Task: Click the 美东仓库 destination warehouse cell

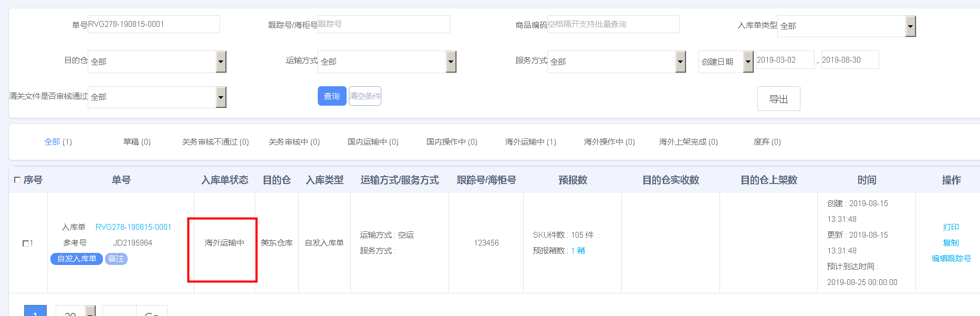Action: coord(277,243)
